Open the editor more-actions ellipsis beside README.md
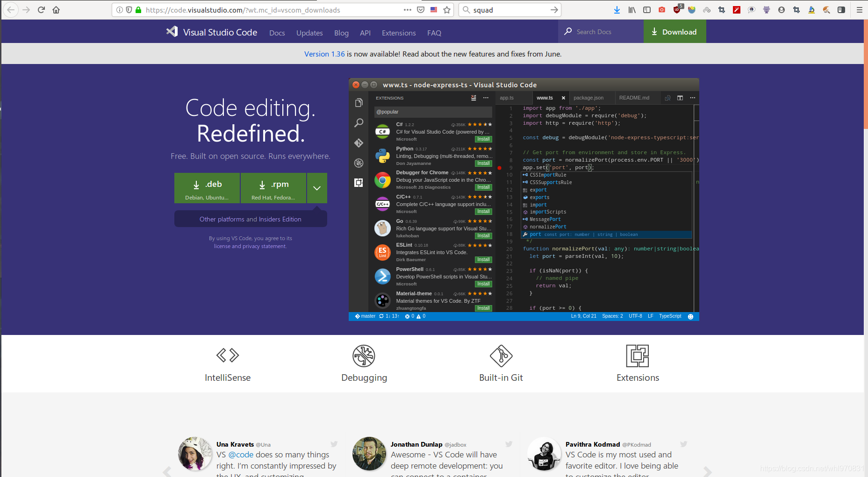The image size is (868, 477). pyautogui.click(x=693, y=98)
